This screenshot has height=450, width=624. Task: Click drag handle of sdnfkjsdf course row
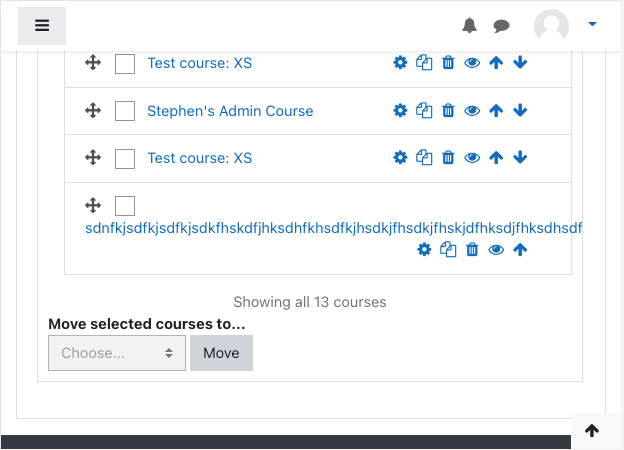[x=93, y=205]
